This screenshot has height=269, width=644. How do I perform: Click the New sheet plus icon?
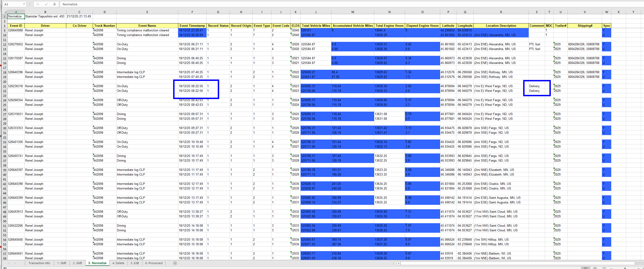pos(175,263)
